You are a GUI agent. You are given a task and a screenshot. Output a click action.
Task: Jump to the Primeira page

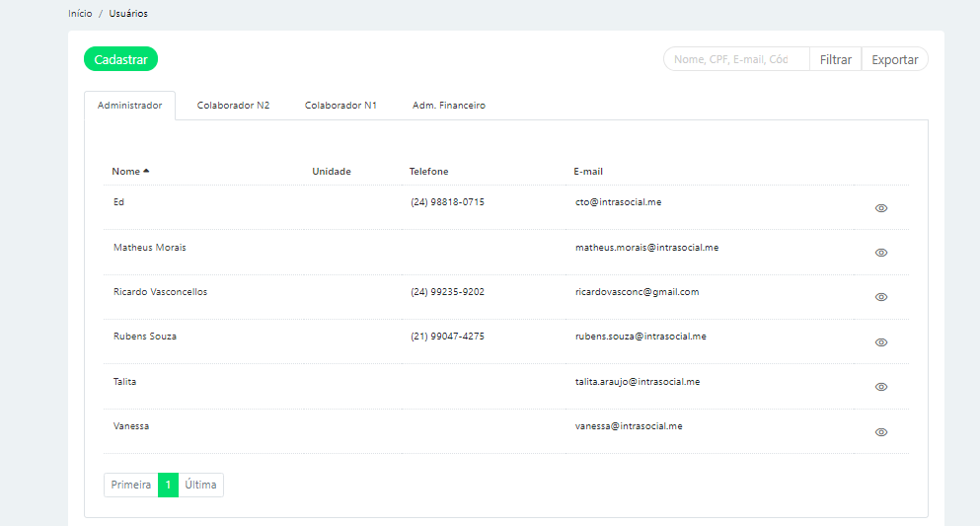click(130, 485)
